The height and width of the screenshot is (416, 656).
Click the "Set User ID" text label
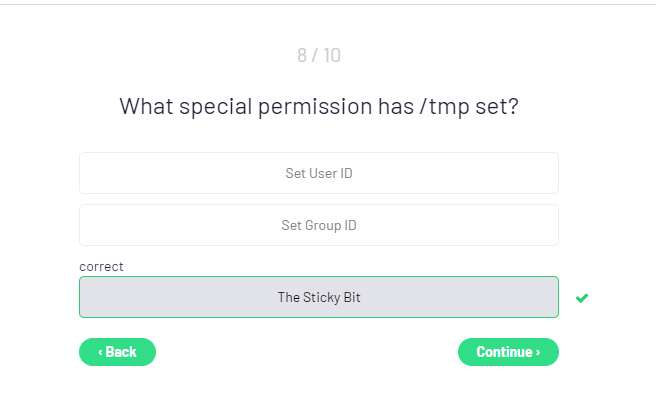318,173
